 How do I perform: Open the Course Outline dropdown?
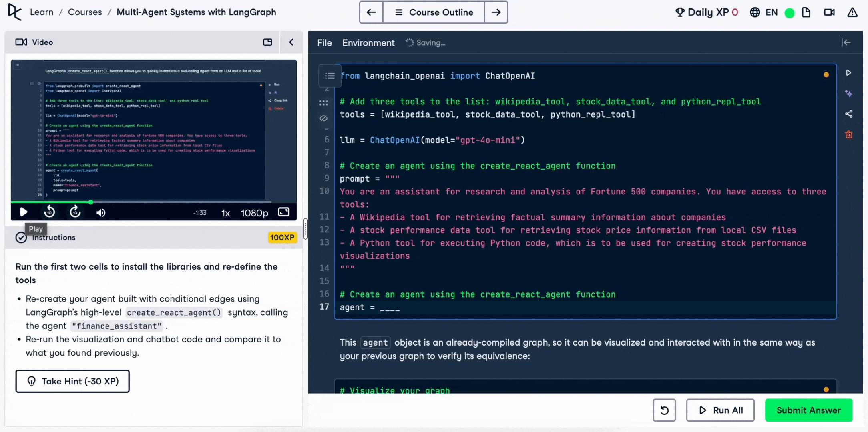point(434,12)
